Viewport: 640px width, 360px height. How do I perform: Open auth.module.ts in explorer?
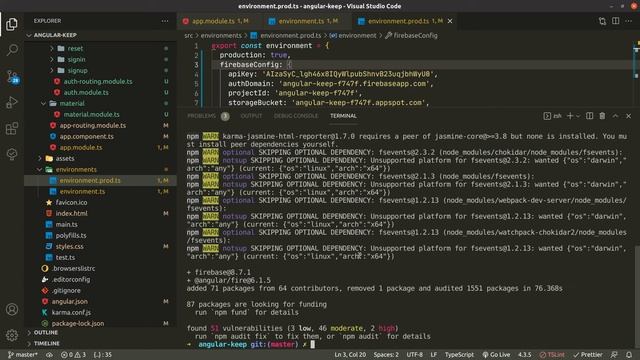click(100, 92)
